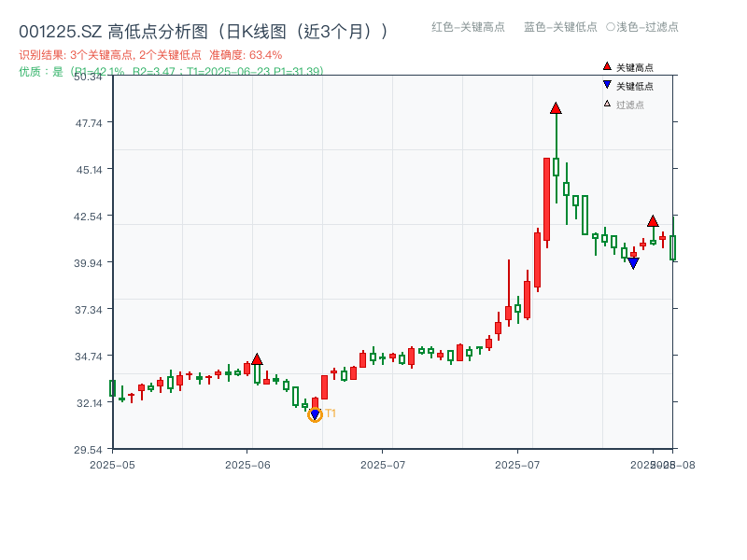Click the red triangle marker near the rightmost peak
The width and height of the screenshot is (747, 560).
tap(653, 221)
